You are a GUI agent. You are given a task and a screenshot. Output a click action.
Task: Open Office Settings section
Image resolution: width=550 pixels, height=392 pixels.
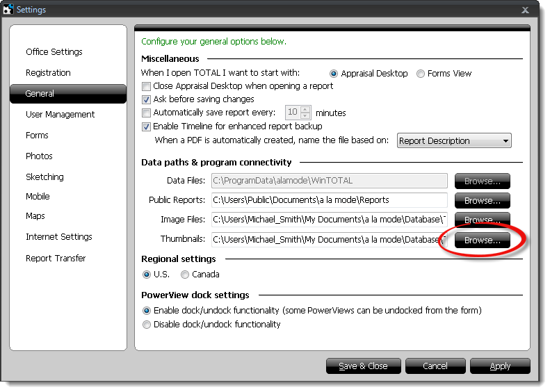(54, 52)
